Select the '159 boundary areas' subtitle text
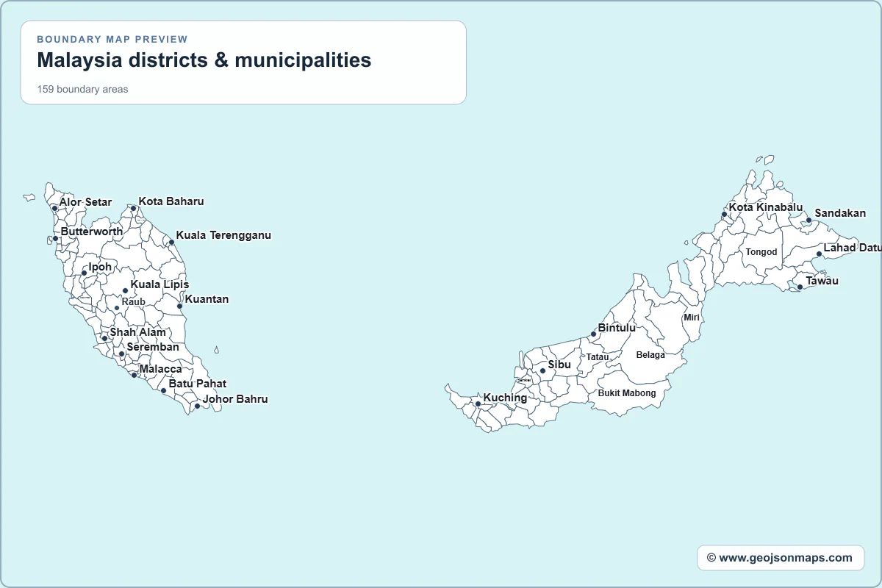 [x=82, y=90]
